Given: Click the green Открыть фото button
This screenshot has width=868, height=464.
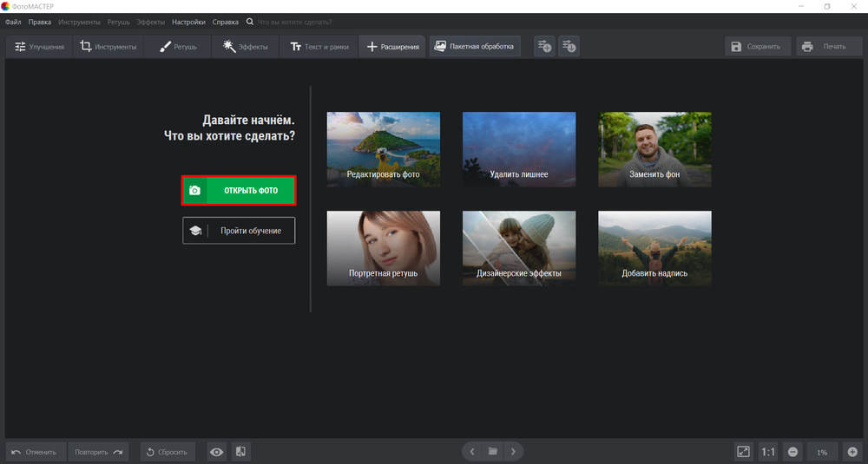Looking at the screenshot, I should [239, 190].
